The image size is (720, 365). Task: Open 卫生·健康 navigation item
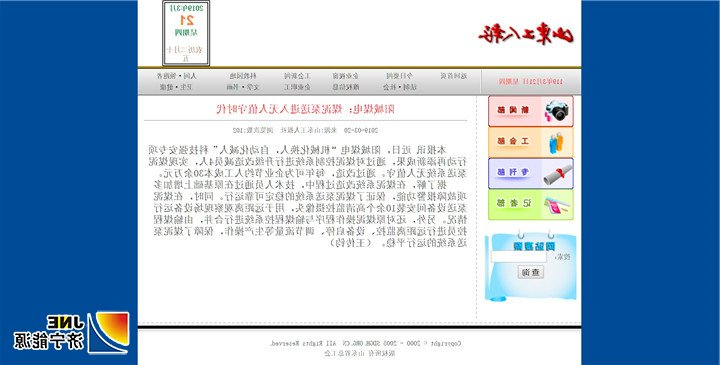[177, 87]
